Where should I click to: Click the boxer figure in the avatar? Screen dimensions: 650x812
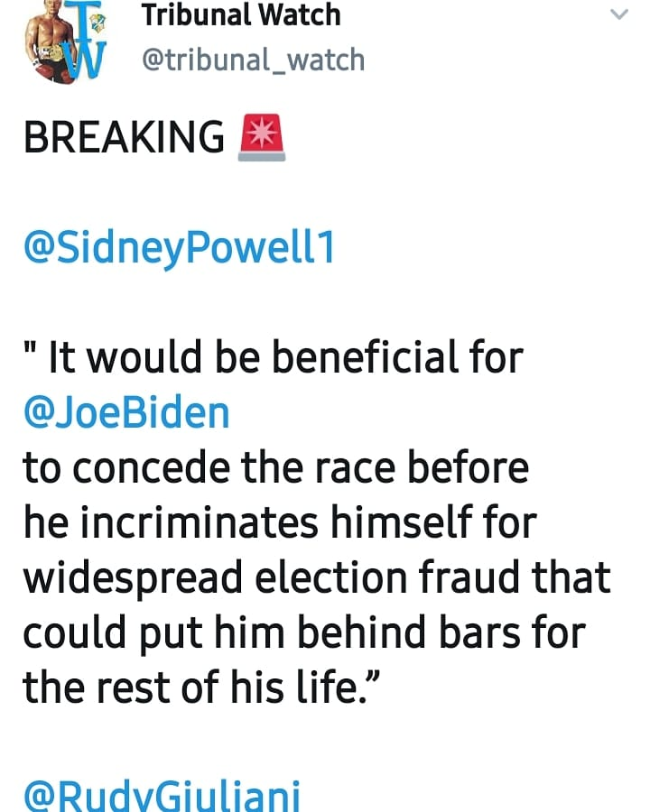[50, 43]
